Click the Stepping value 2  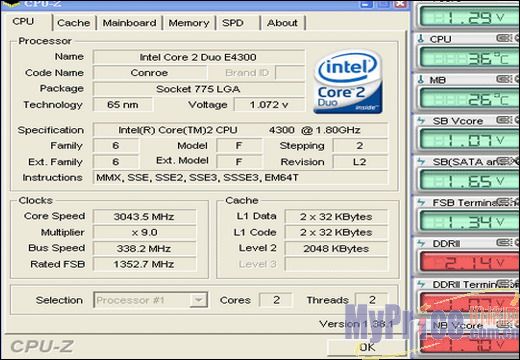pyautogui.click(x=360, y=146)
